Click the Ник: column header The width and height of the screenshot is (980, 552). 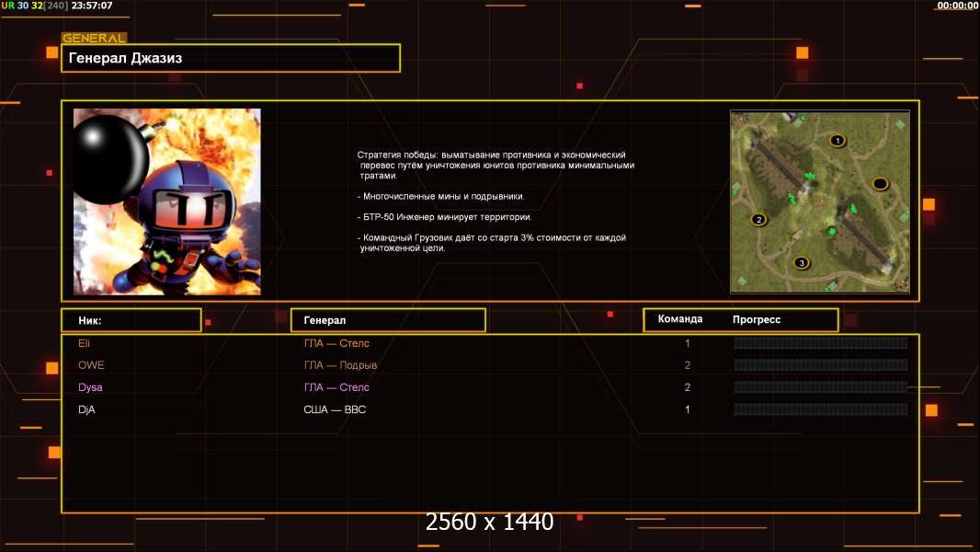(x=131, y=320)
